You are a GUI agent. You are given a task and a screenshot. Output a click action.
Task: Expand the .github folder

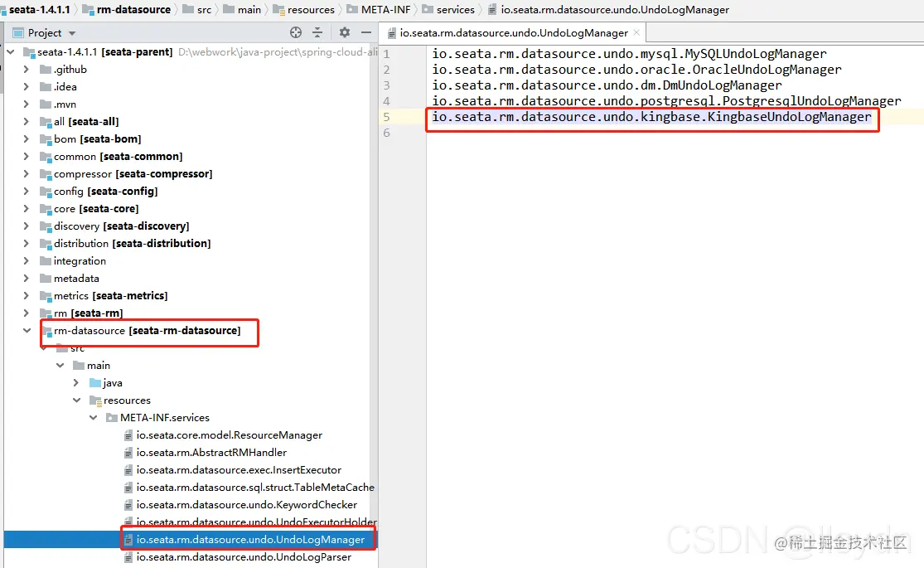click(26, 69)
